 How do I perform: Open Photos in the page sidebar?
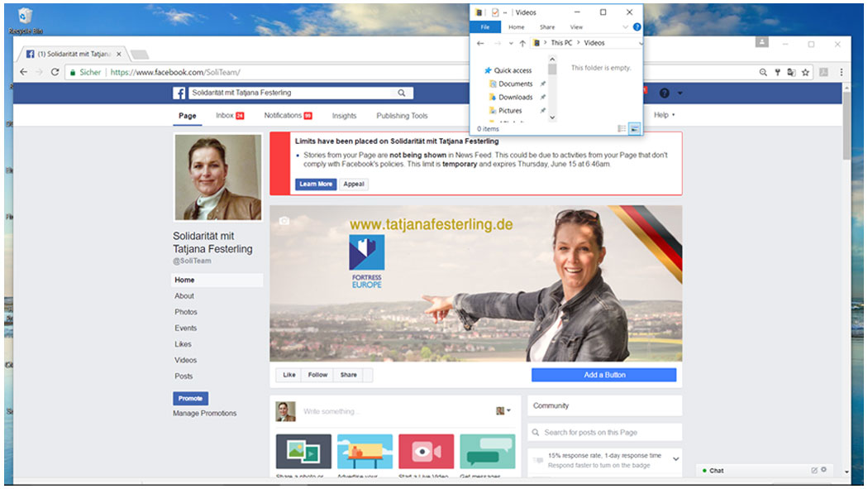(x=186, y=312)
